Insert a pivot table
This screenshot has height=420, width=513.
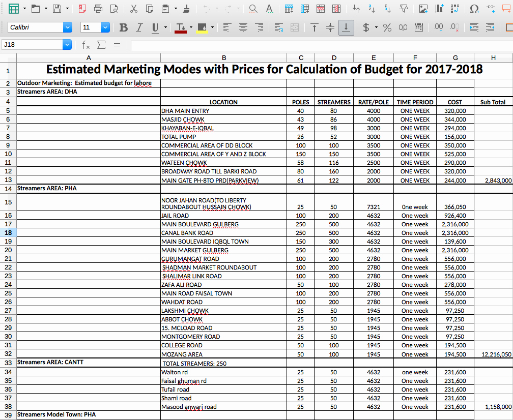(x=455, y=9)
